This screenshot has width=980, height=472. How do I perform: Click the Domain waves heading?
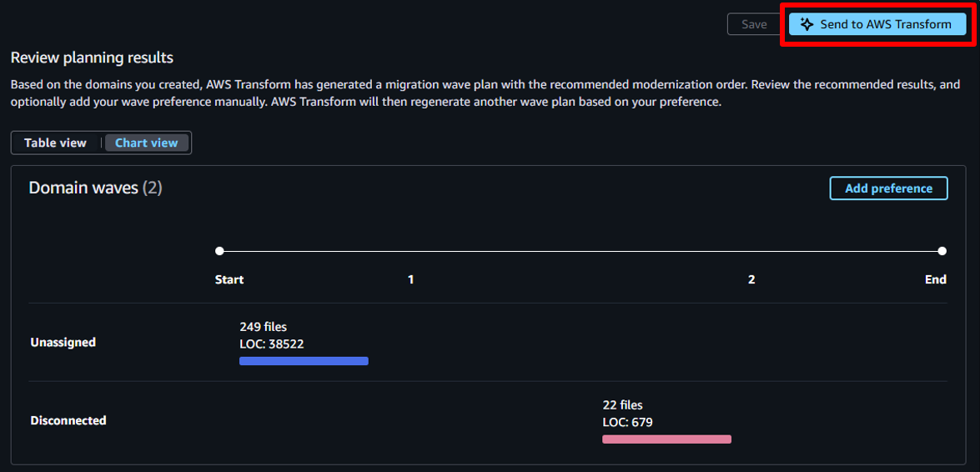(x=96, y=188)
